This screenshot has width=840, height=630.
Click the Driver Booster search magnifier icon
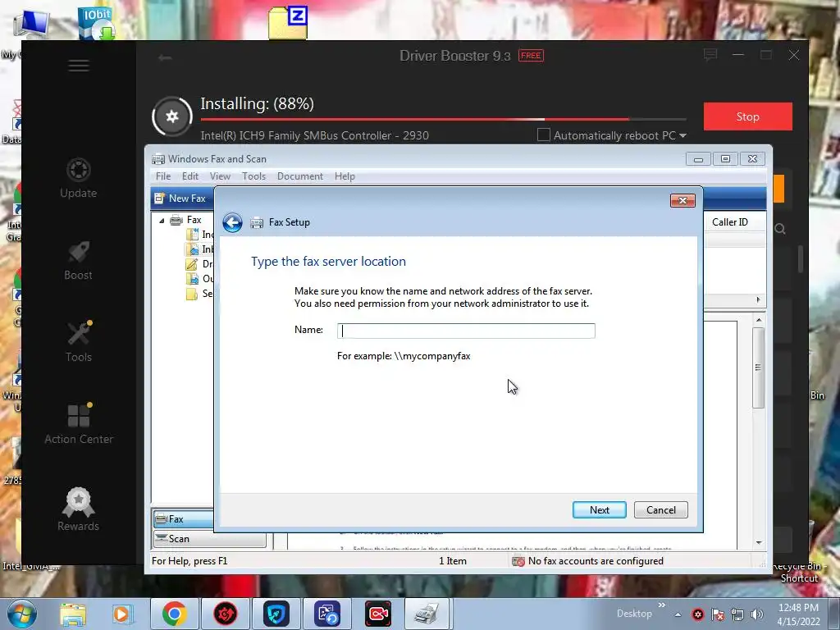point(780,230)
